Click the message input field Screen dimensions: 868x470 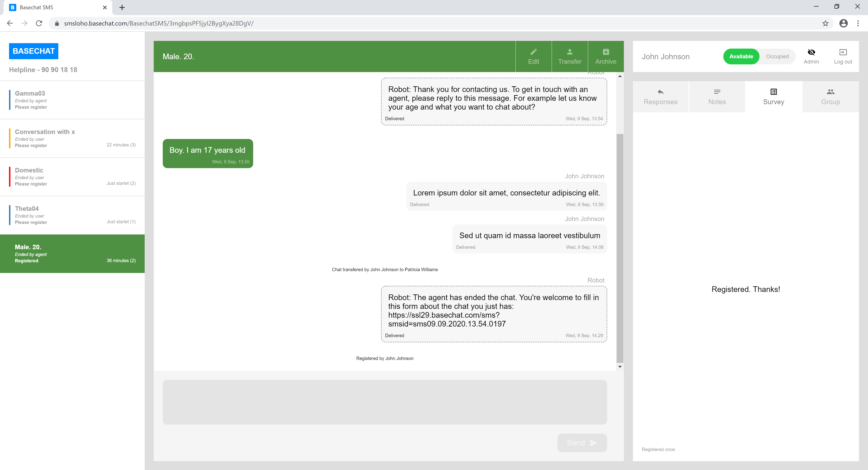coord(384,402)
